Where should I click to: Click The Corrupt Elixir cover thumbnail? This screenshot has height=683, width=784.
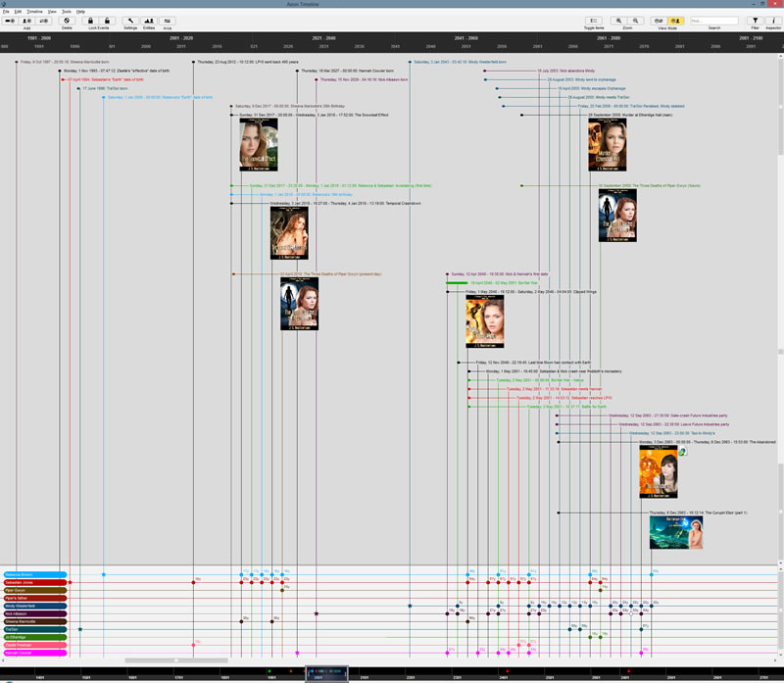pyautogui.click(x=676, y=532)
